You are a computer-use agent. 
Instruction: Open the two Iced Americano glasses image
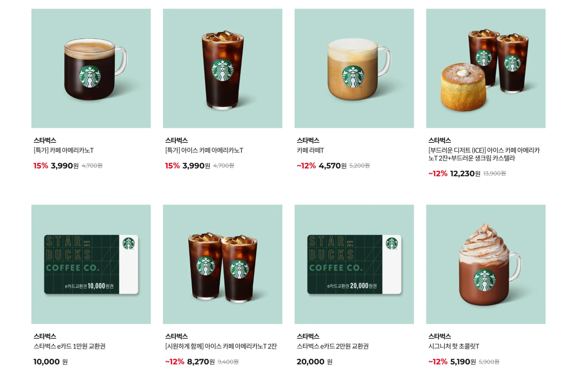(x=223, y=264)
